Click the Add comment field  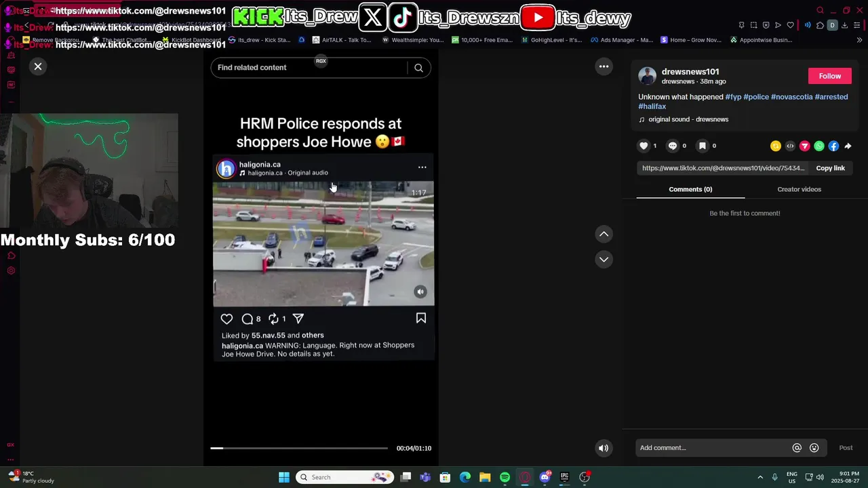[712, 448]
